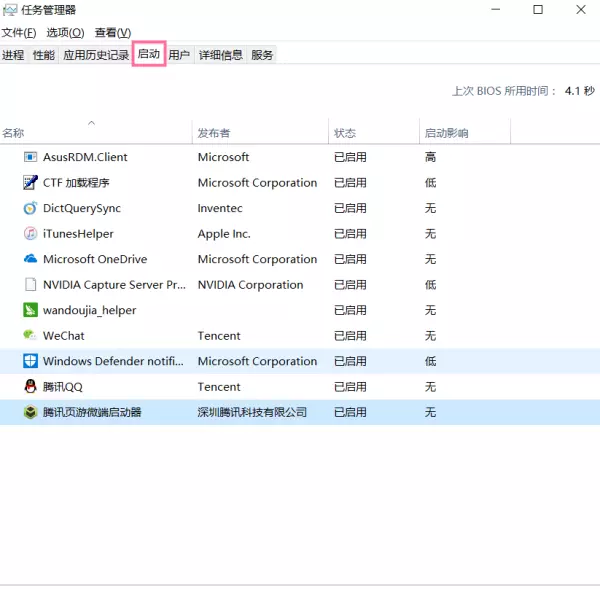Image resolution: width=600 pixels, height=589 pixels.
Task: Click the 腾讯QQ penguin icon
Action: pyautogui.click(x=30, y=387)
